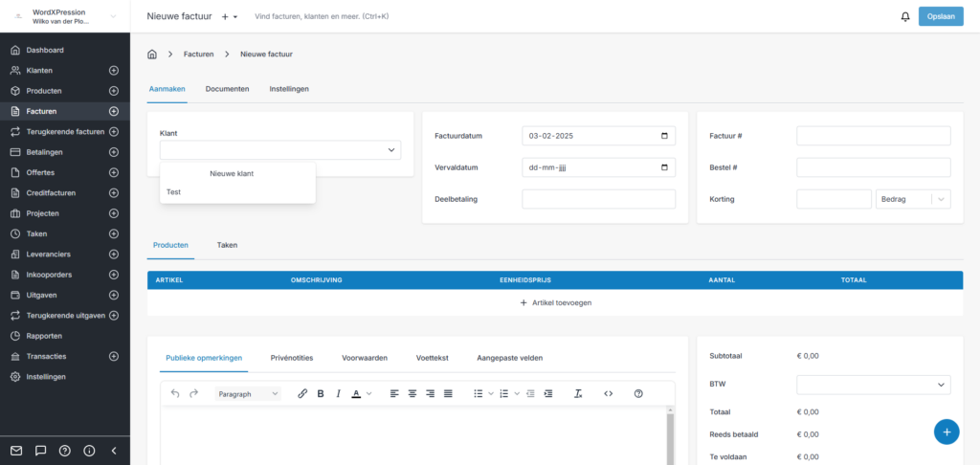This screenshot has width=980, height=465.
Task: Decrease indent in editor
Action: (x=530, y=394)
